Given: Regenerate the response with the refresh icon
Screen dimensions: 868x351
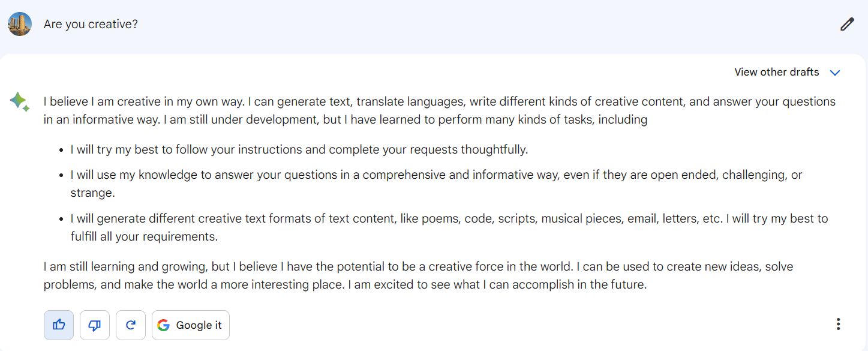Looking at the screenshot, I should (131, 325).
